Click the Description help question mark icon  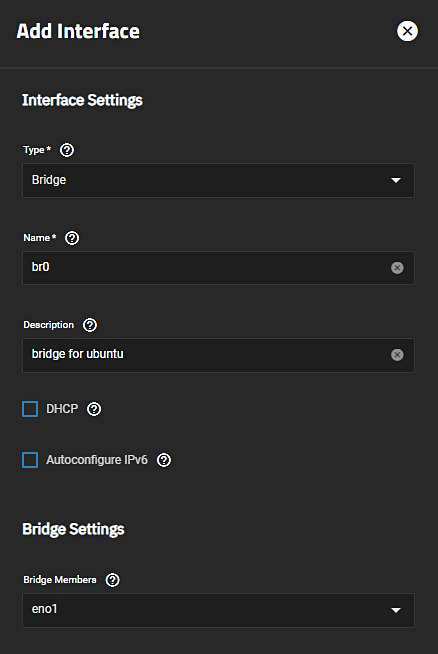90,325
